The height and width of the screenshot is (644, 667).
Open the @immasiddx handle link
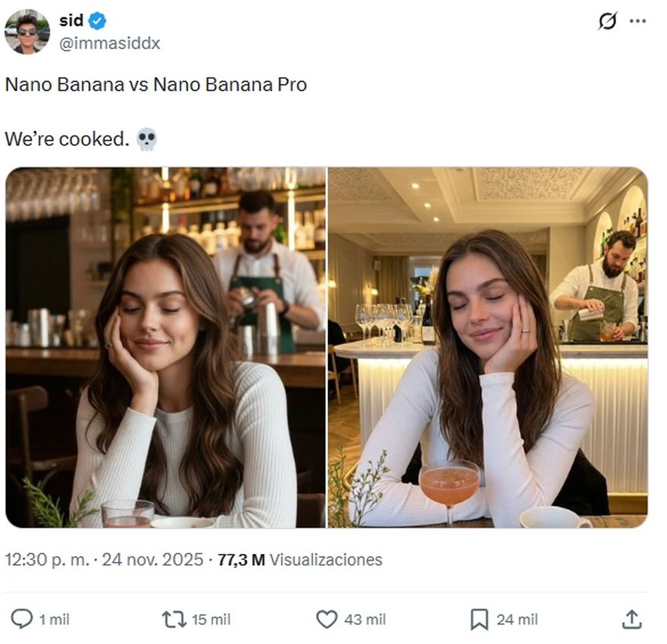pyautogui.click(x=109, y=43)
